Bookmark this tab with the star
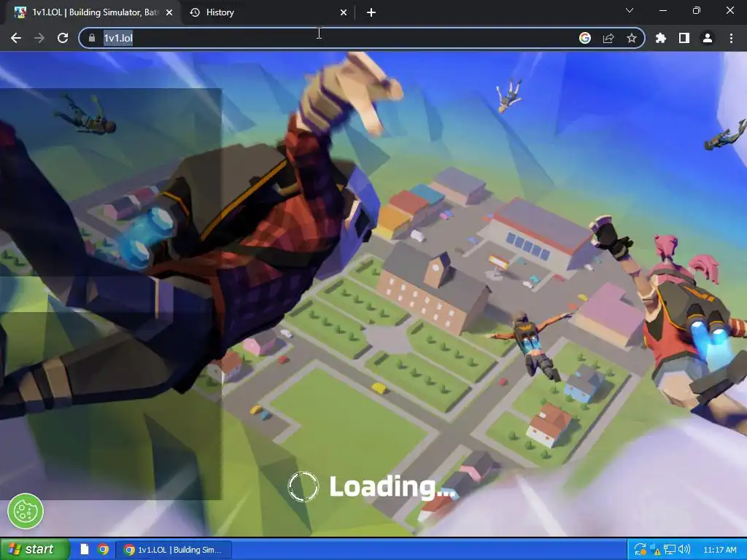The height and width of the screenshot is (560, 747). (x=632, y=38)
